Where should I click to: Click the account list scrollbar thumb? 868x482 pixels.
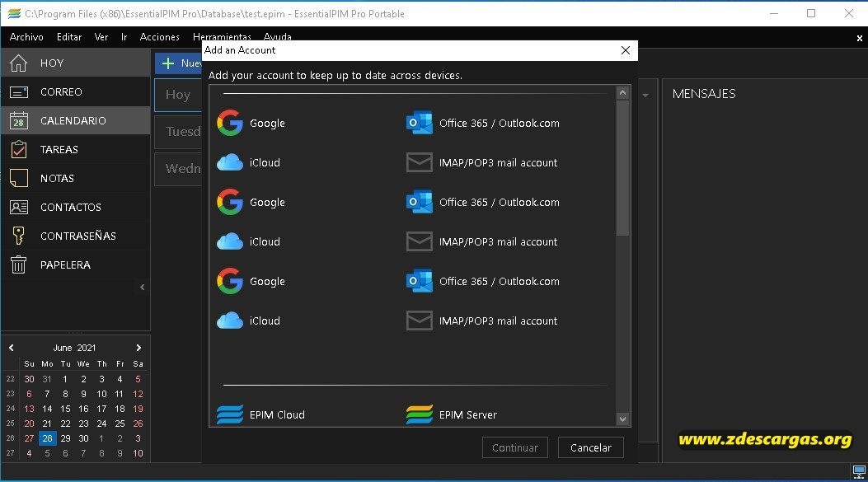(x=623, y=168)
